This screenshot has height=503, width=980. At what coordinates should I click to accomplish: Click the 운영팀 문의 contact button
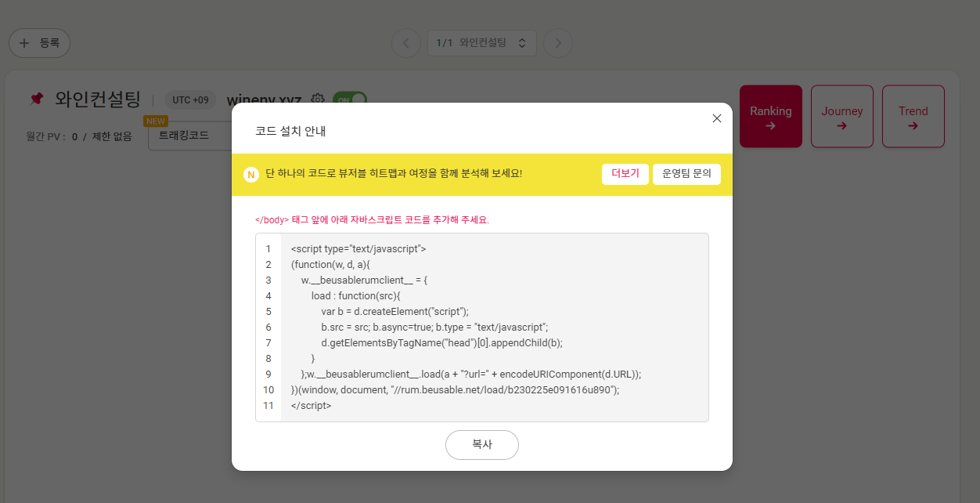coord(686,174)
